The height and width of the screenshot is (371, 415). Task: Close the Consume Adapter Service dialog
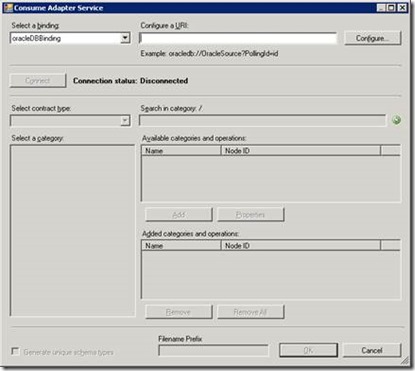[x=402, y=8]
